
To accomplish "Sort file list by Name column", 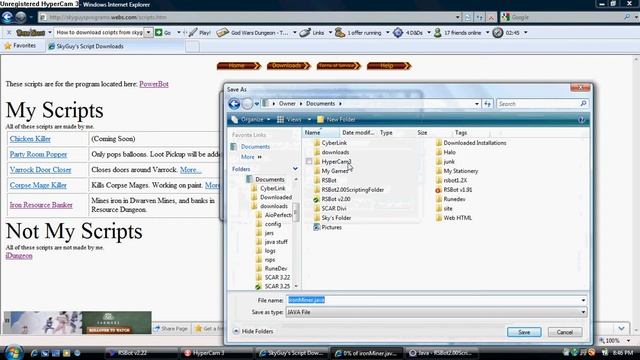I will [321, 133].
